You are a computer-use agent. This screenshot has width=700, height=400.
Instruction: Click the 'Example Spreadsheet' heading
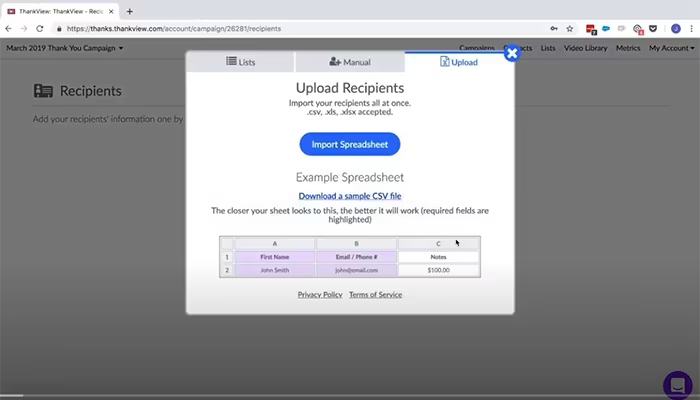coord(350,177)
